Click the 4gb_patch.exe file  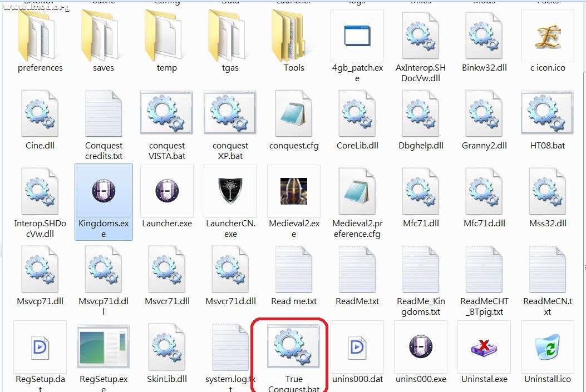point(357,36)
